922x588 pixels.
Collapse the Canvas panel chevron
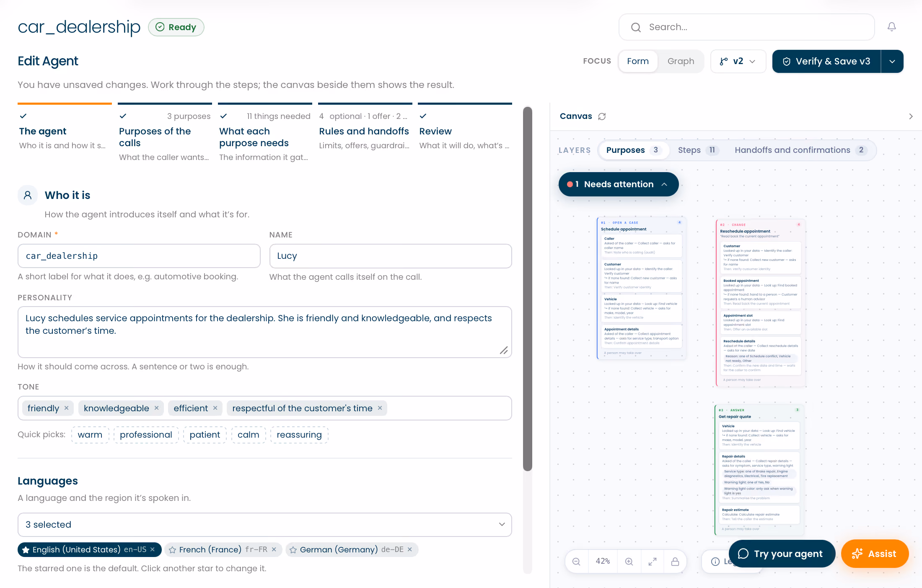tap(911, 116)
